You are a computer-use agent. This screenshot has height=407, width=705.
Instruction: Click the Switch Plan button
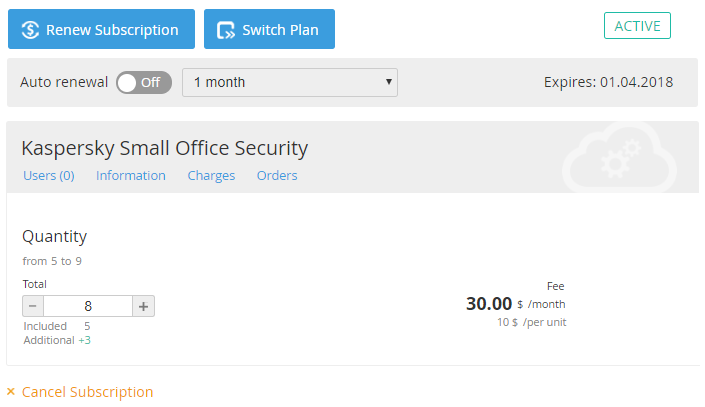point(269,29)
